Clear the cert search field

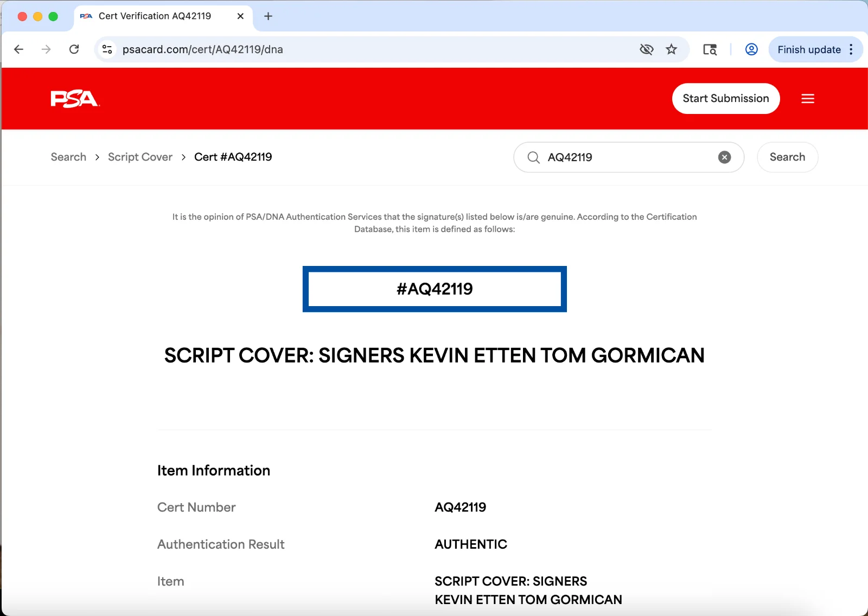[724, 157]
